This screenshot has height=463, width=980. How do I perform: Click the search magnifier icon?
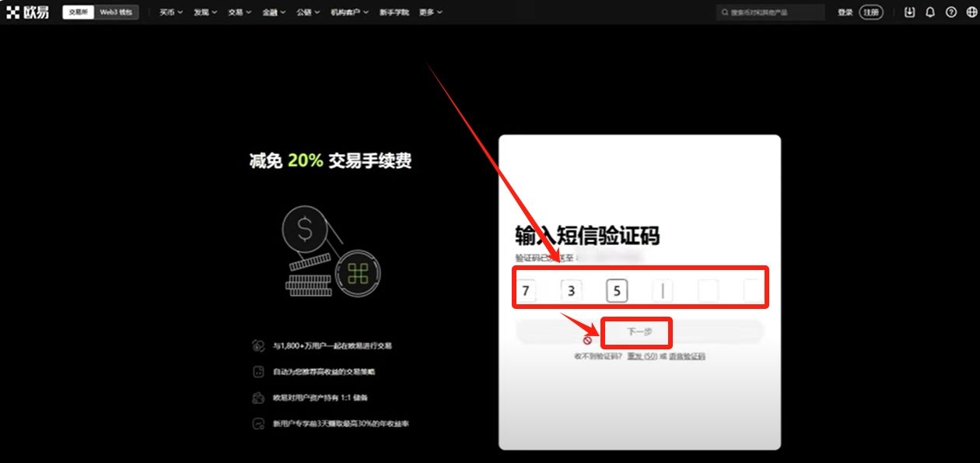[x=726, y=12]
